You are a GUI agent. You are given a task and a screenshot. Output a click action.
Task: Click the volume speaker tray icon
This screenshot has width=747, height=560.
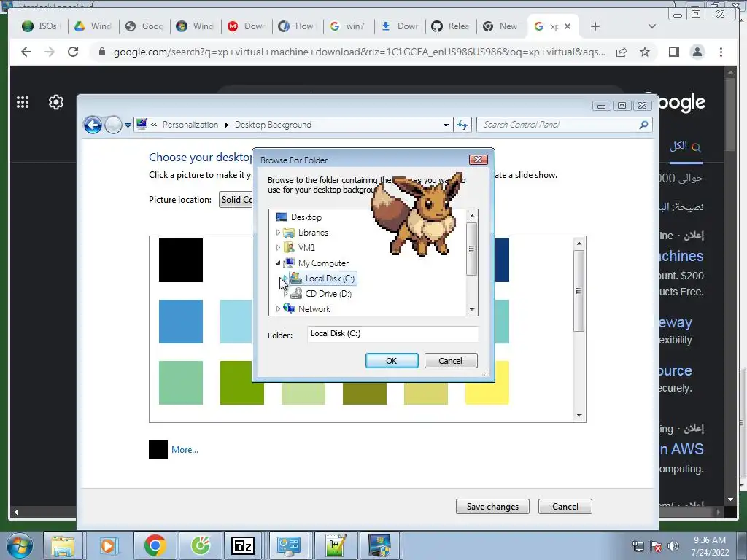673,546
